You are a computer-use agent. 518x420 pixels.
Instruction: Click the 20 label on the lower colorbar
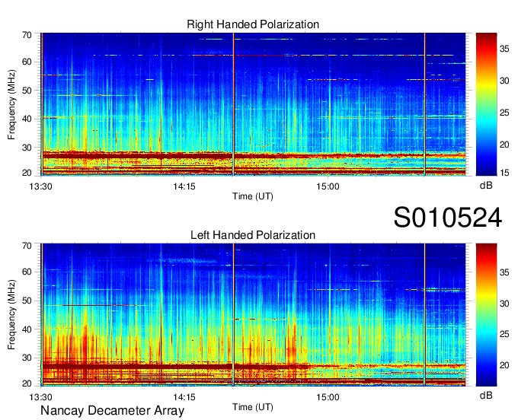click(x=504, y=365)
